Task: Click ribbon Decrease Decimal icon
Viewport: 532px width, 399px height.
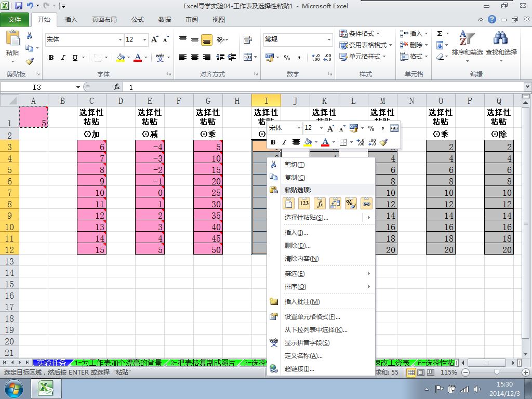Action: (x=327, y=57)
